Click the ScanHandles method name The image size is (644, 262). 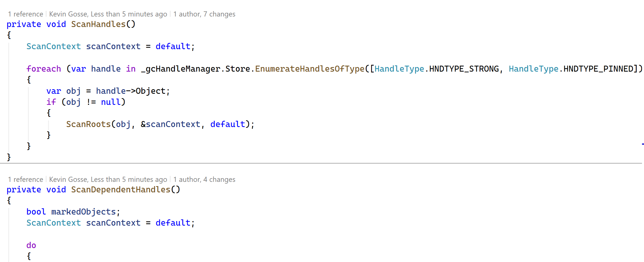coord(98,24)
